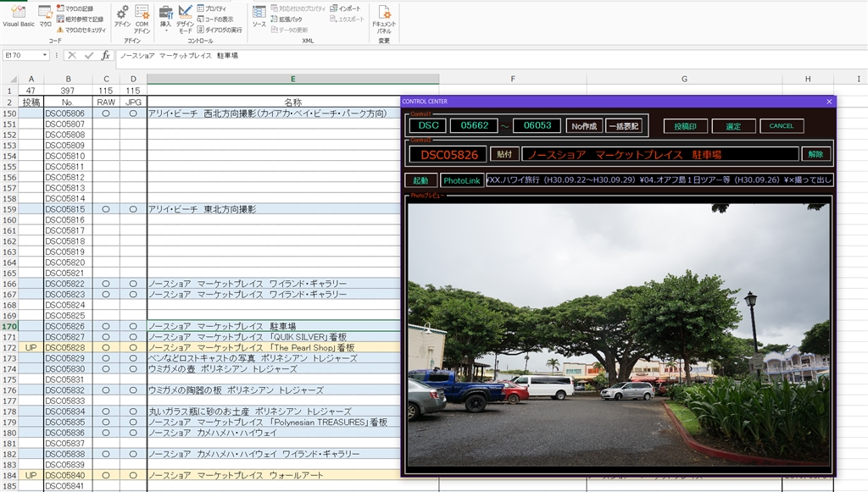Click the 05662 start number field
Screen dimensions: 868x492
[x=474, y=125]
